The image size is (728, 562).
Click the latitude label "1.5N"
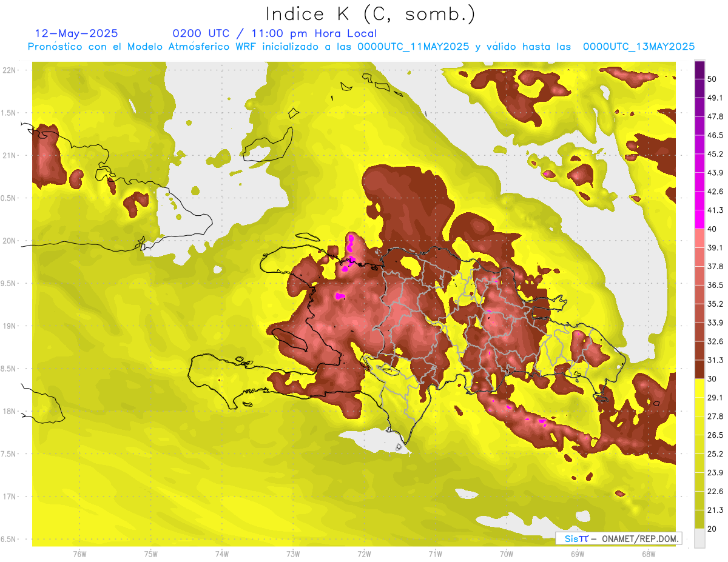(x=8, y=113)
